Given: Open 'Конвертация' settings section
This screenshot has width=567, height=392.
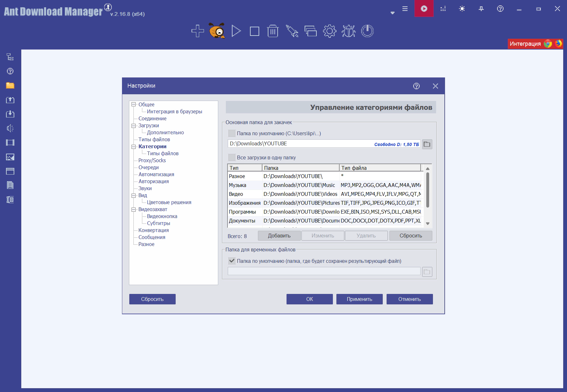Looking at the screenshot, I should (153, 230).
